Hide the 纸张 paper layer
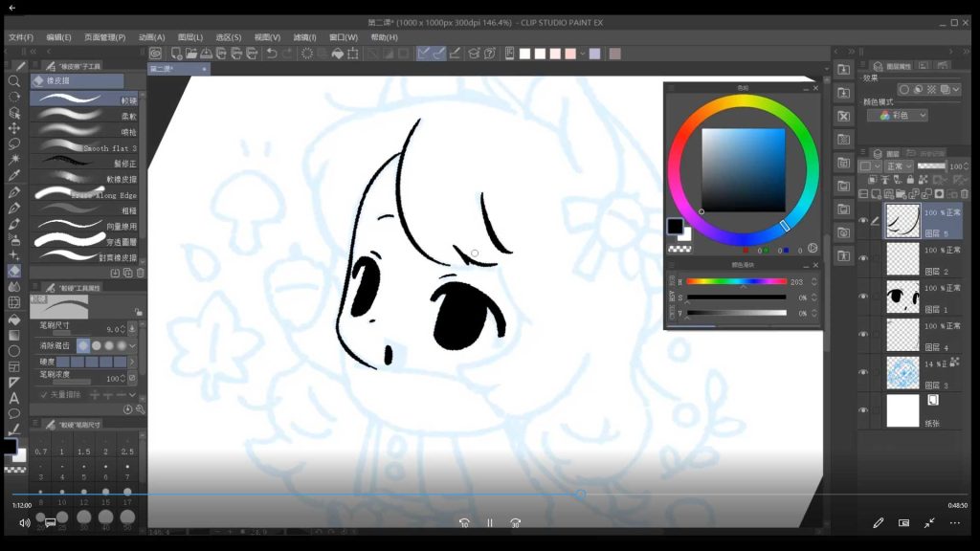The height and width of the screenshot is (551, 980). click(x=863, y=410)
